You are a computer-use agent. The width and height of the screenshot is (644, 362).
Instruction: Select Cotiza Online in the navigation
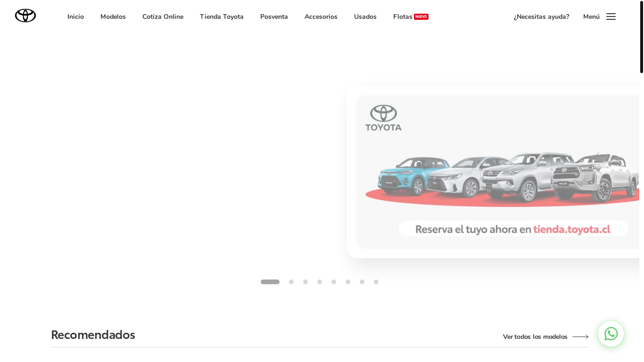click(x=163, y=16)
